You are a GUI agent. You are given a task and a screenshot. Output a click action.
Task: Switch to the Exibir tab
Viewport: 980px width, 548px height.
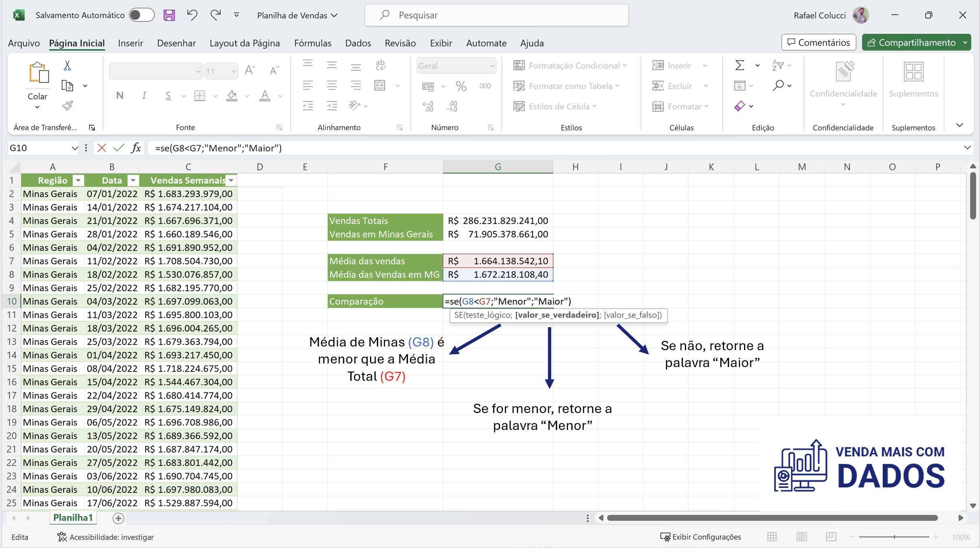click(441, 43)
